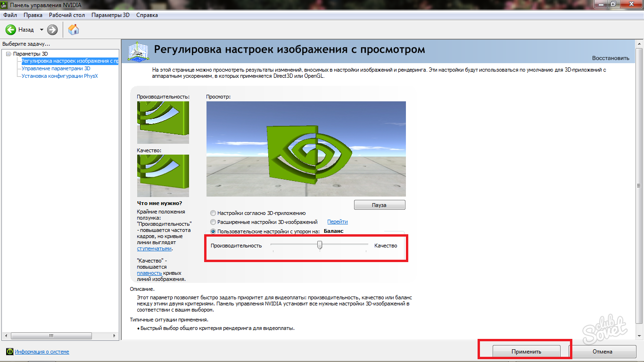The height and width of the screenshot is (362, 644).
Task: Click the "Качество" sample thumbnail
Action: pos(163,175)
